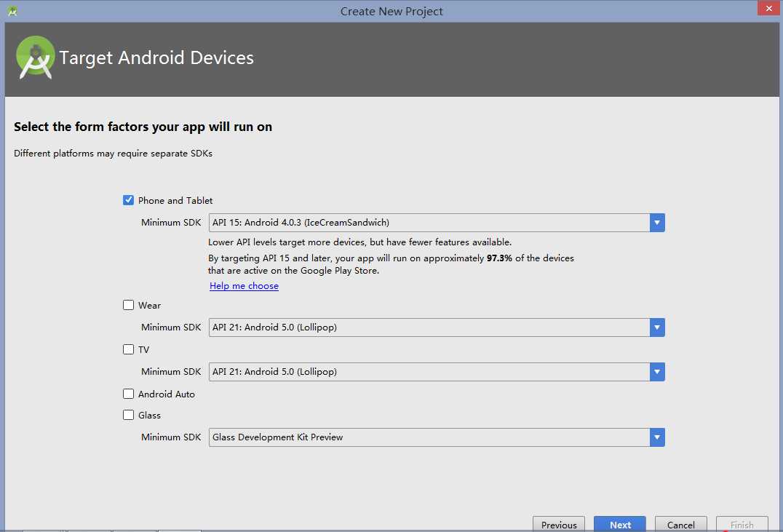Viewport: 783px width, 532px height.
Task: Open the Help me choose link
Action: coord(245,286)
